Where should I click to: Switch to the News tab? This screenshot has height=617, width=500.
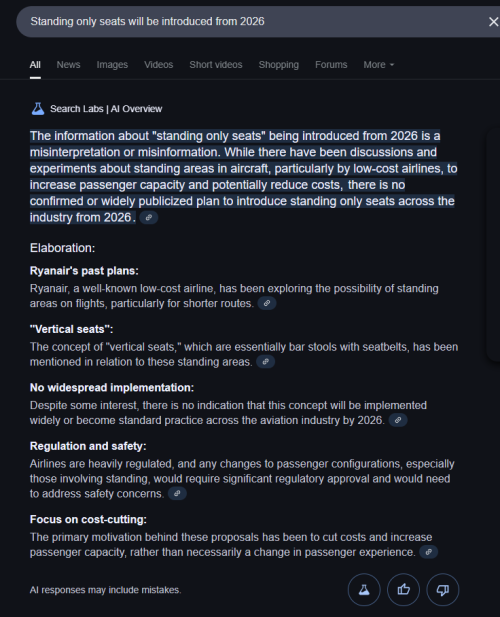pos(68,65)
